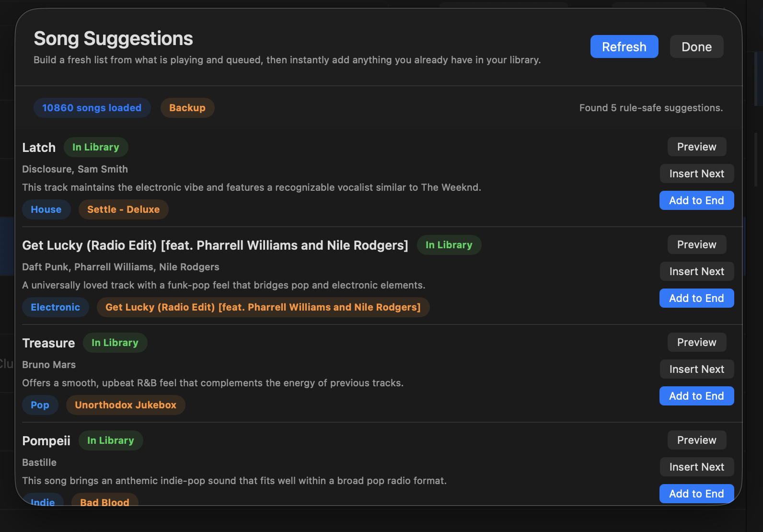Select the "Treasure" song title
The width and height of the screenshot is (763, 532).
48,343
